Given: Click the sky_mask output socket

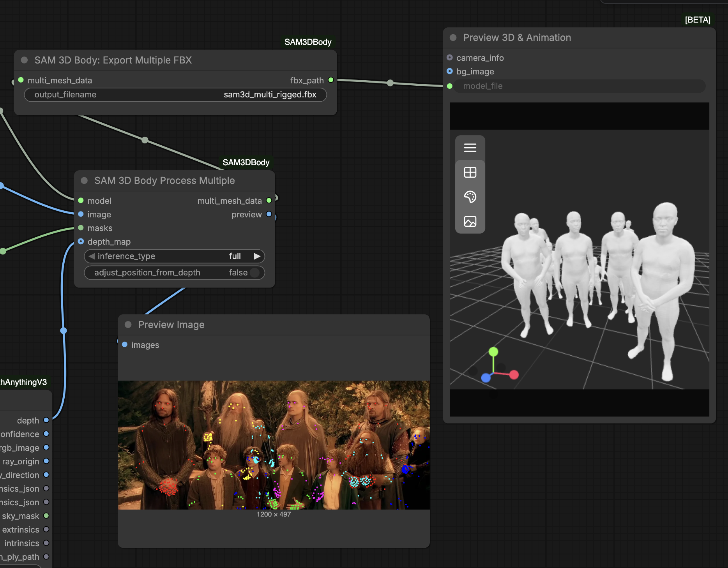Looking at the screenshot, I should click(46, 515).
